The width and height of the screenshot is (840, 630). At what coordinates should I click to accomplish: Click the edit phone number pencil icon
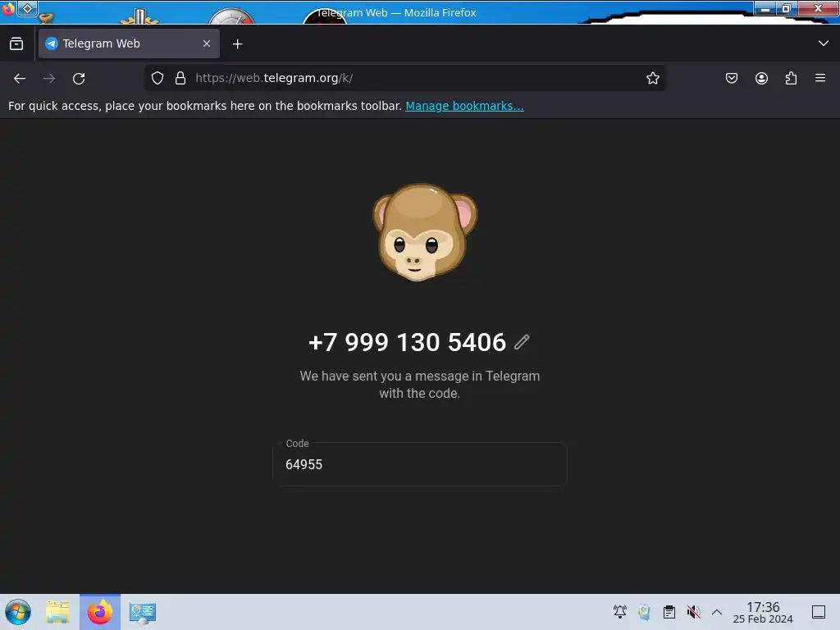pos(522,342)
